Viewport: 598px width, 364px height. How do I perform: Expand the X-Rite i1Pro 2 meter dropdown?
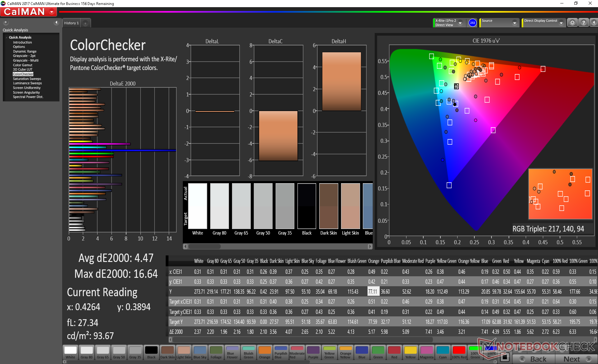tap(460, 23)
